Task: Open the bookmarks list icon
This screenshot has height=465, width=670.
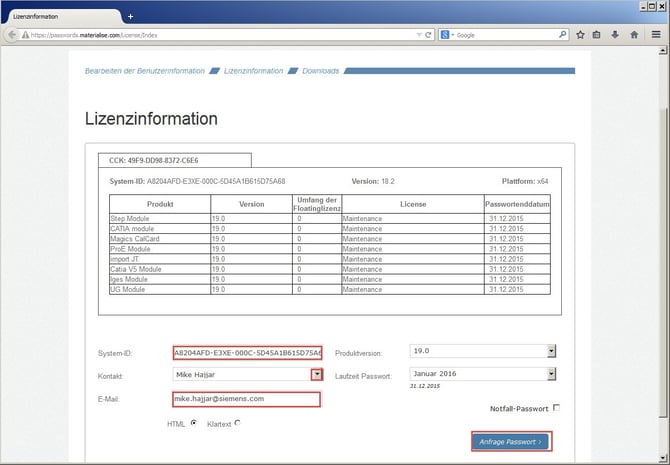Action: [597, 34]
